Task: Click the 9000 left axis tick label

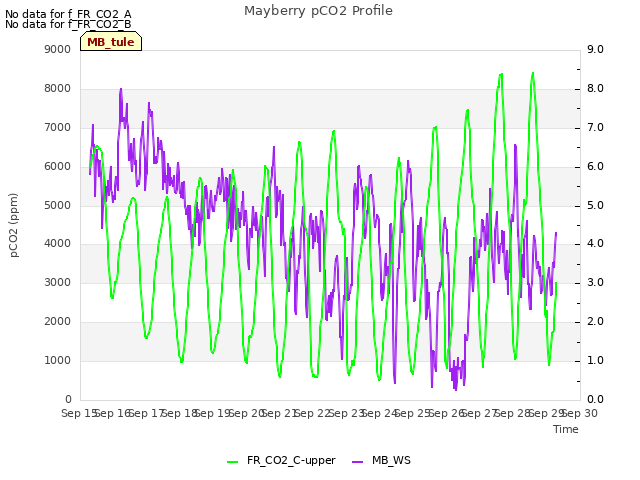Action: coord(58,49)
